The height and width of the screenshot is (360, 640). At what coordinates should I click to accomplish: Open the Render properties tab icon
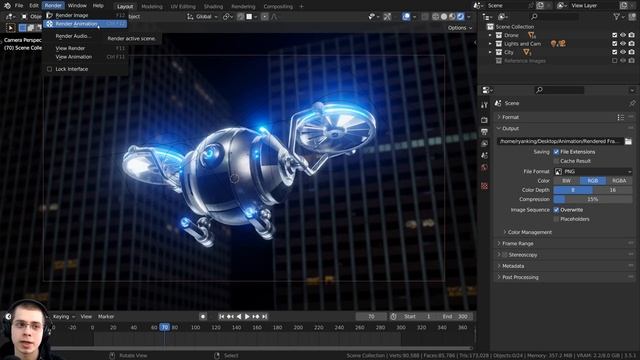click(x=484, y=120)
